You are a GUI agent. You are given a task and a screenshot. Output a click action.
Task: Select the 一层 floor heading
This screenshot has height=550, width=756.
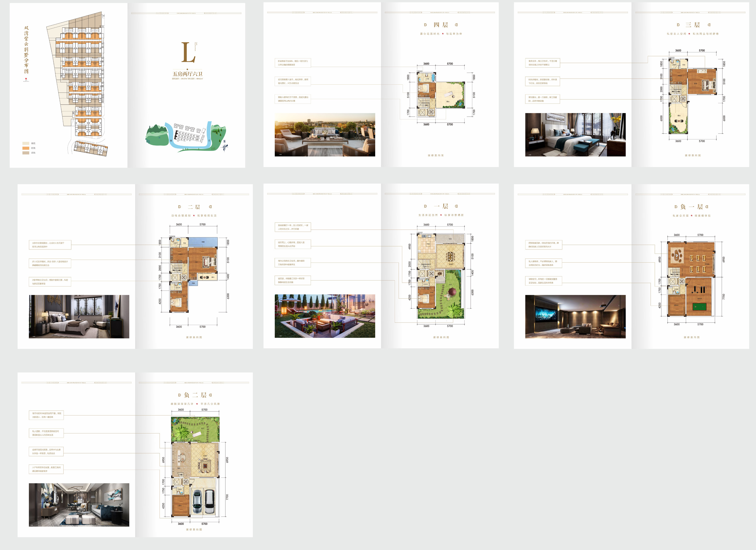pyautogui.click(x=441, y=206)
